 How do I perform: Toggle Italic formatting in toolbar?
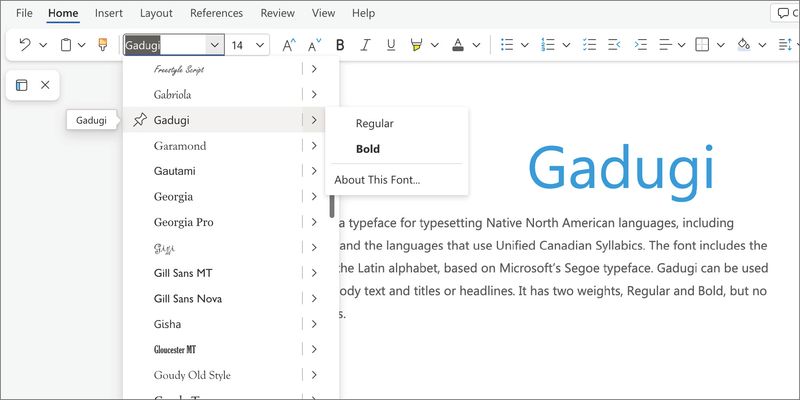[365, 45]
